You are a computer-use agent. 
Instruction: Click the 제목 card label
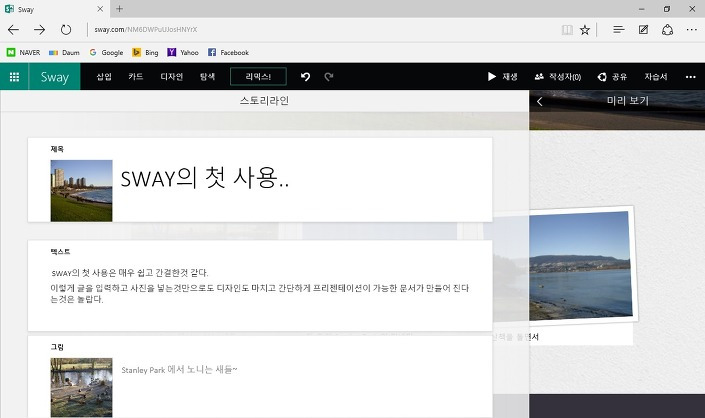(57, 149)
